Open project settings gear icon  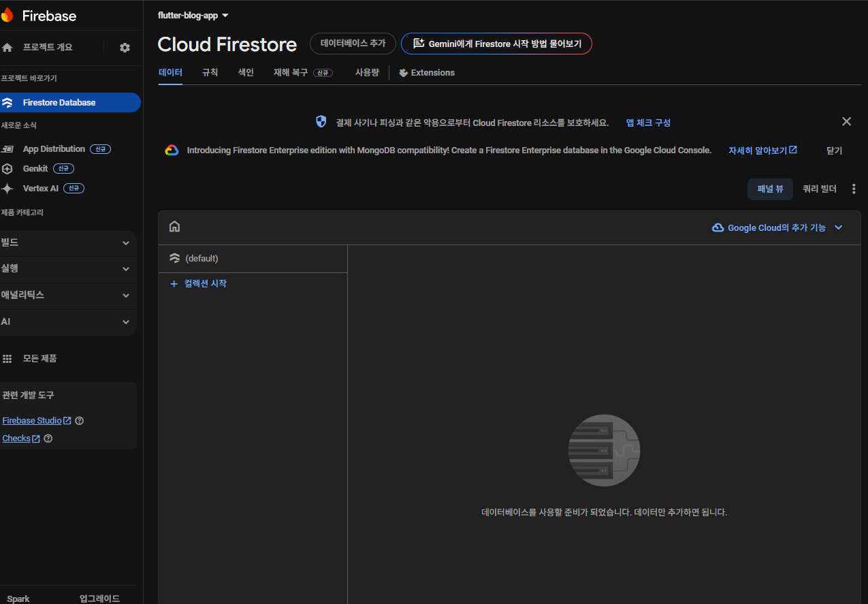pyautogui.click(x=125, y=48)
